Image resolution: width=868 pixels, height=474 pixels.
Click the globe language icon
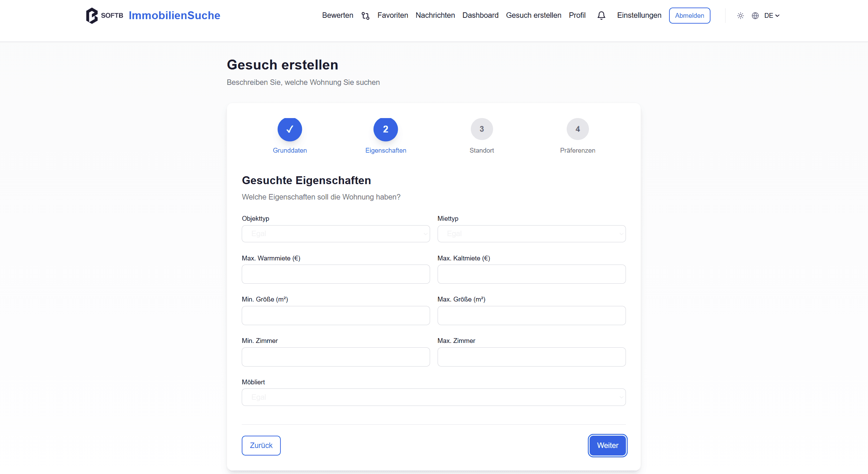[755, 16]
